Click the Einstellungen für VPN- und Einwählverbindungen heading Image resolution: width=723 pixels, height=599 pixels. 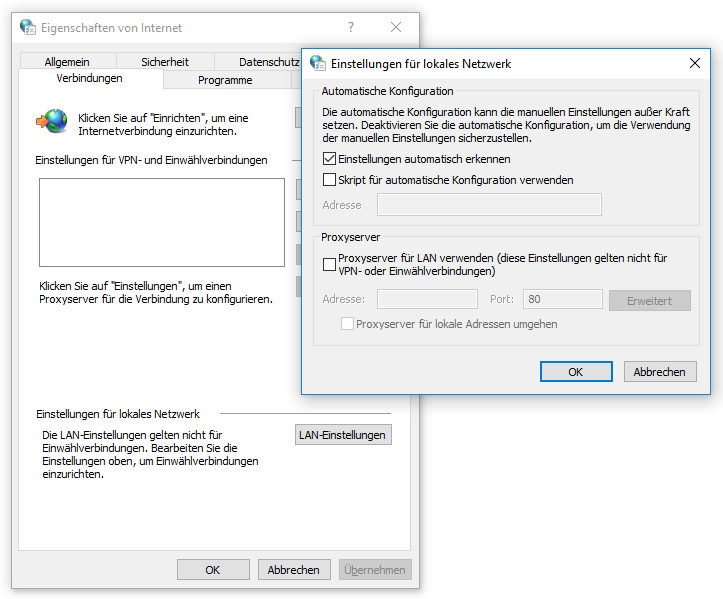click(x=151, y=160)
